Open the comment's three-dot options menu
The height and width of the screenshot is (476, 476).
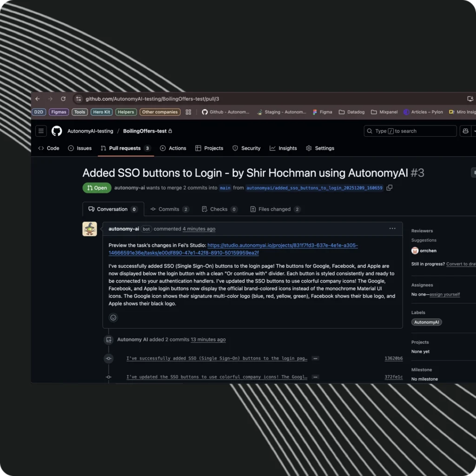pos(392,229)
